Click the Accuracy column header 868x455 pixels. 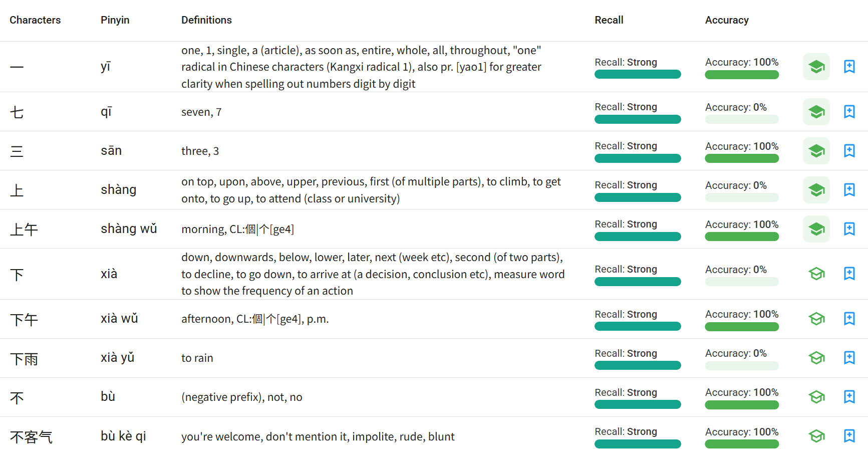[727, 20]
